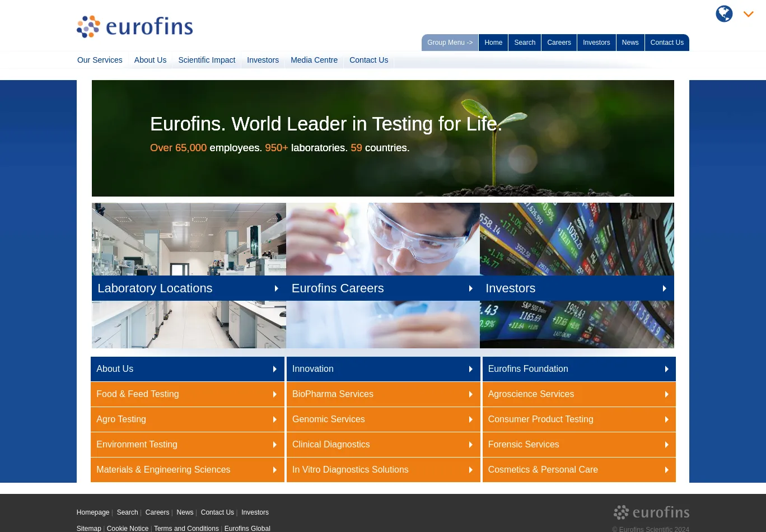
Task: Click arrow icon beside Food & Feed Testing
Action: (x=274, y=394)
